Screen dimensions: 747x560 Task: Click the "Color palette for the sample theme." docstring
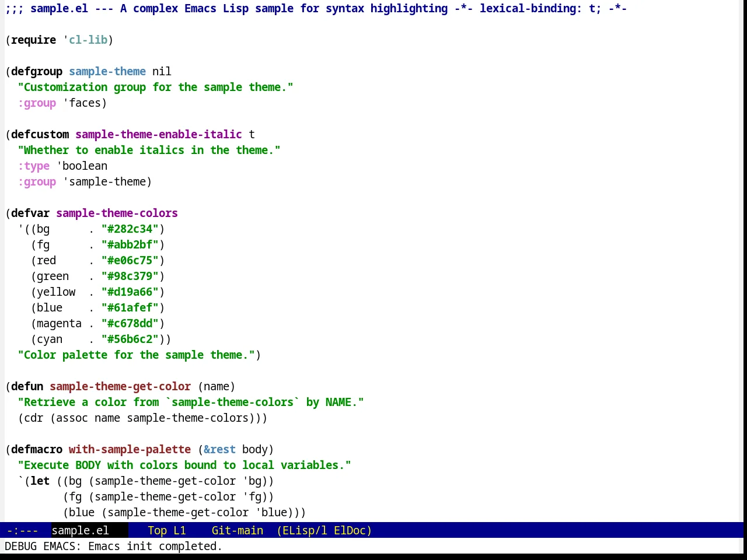point(136,355)
